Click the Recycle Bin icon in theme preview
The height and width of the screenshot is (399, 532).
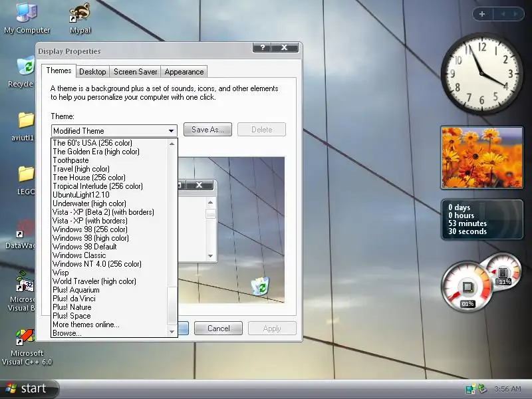pyautogui.click(x=260, y=286)
